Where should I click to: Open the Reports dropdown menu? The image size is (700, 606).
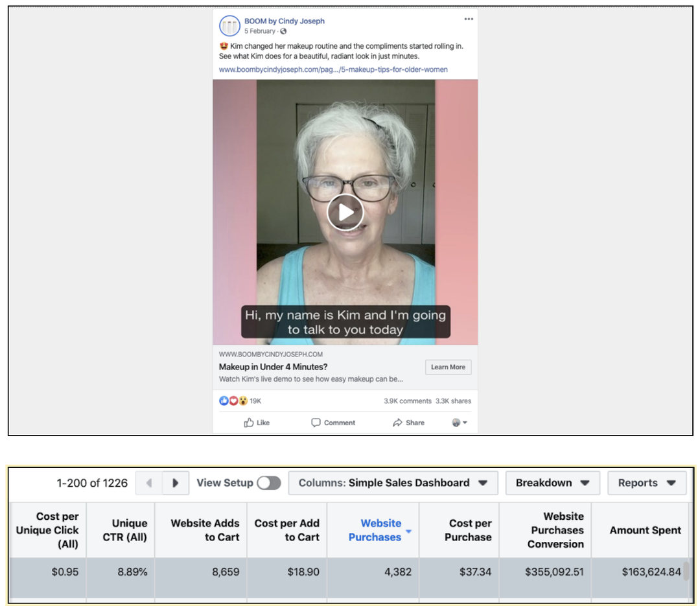(646, 483)
